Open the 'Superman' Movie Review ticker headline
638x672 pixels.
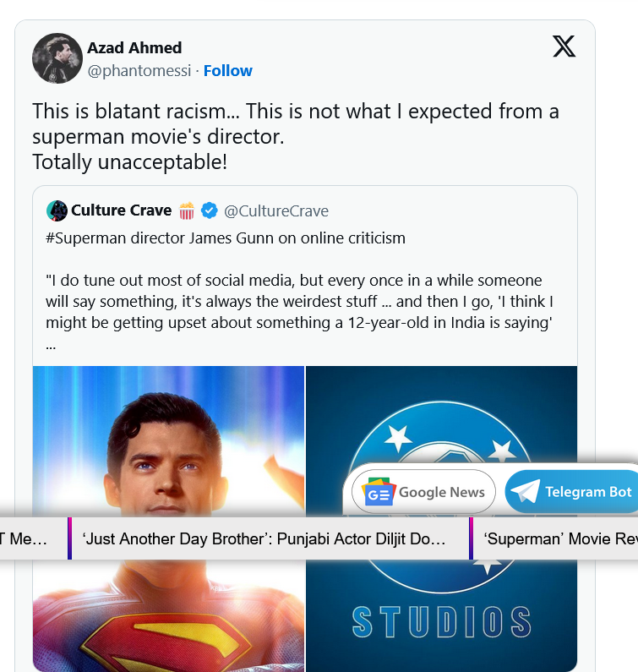click(x=559, y=539)
